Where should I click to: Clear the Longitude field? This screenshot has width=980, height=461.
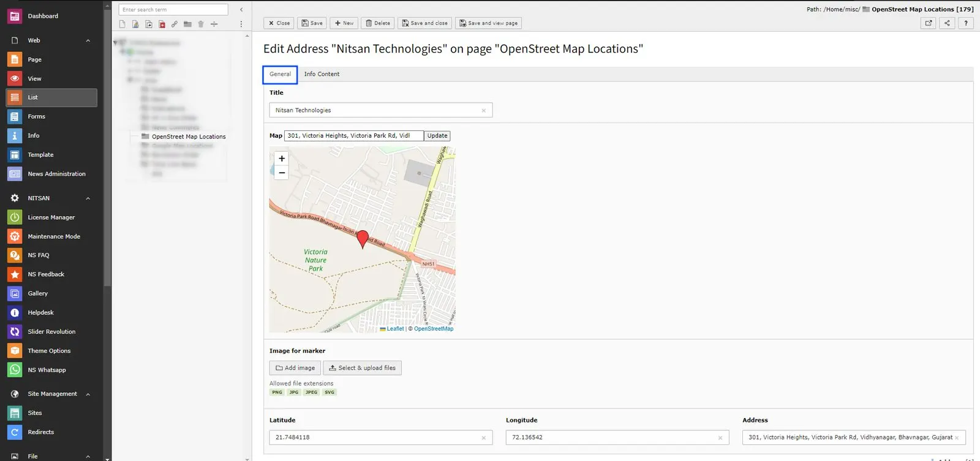tap(720, 438)
